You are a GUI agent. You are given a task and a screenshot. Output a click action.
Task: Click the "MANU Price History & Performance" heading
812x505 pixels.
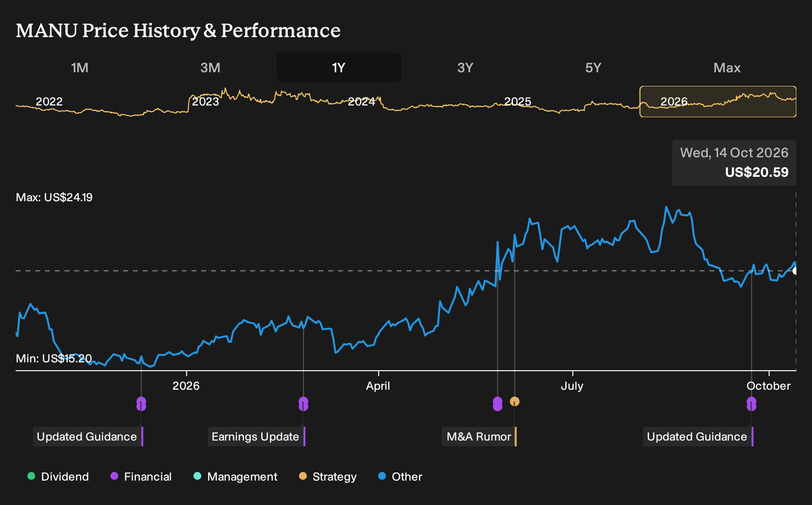[x=178, y=30]
